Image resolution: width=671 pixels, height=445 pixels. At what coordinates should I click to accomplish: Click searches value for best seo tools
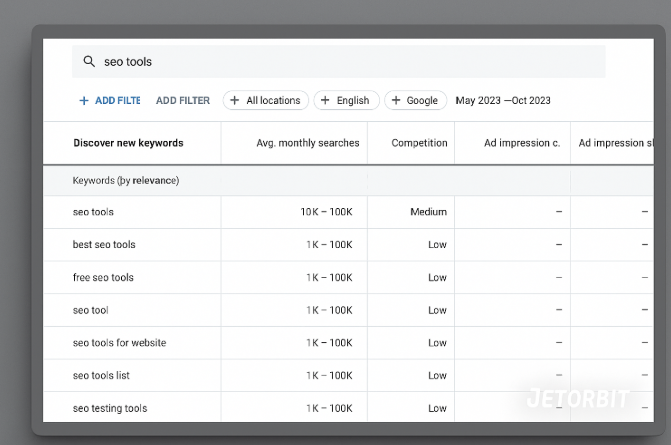click(330, 245)
